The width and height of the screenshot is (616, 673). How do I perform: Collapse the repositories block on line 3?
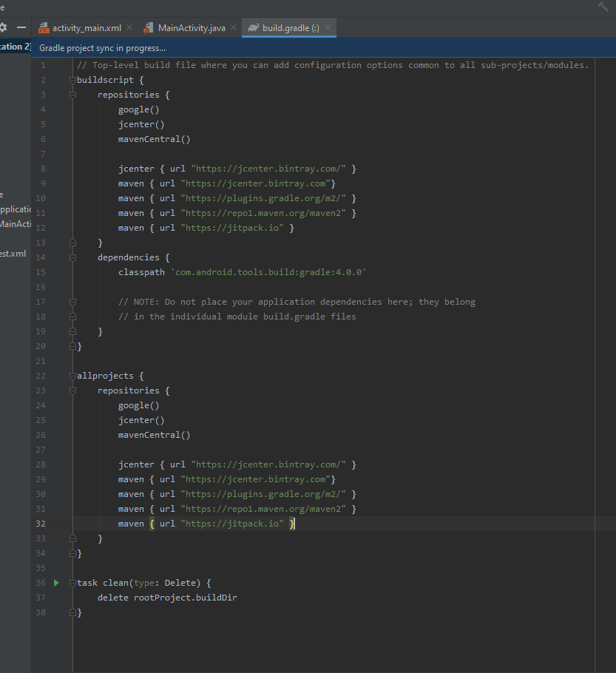pos(72,95)
